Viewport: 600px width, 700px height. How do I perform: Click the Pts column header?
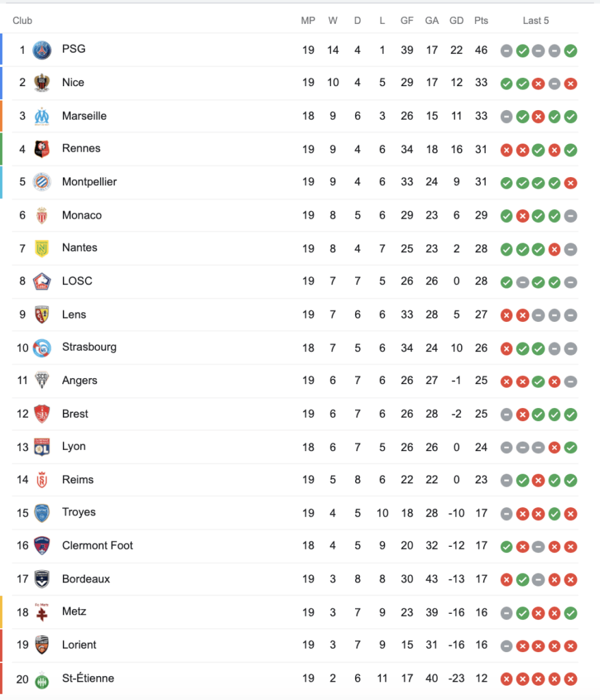(481, 21)
